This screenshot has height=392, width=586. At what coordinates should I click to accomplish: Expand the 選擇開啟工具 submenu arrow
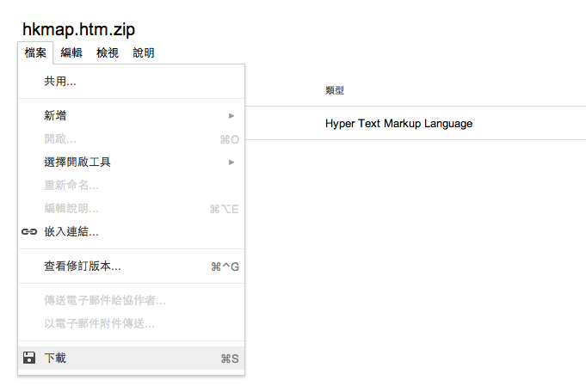click(231, 162)
